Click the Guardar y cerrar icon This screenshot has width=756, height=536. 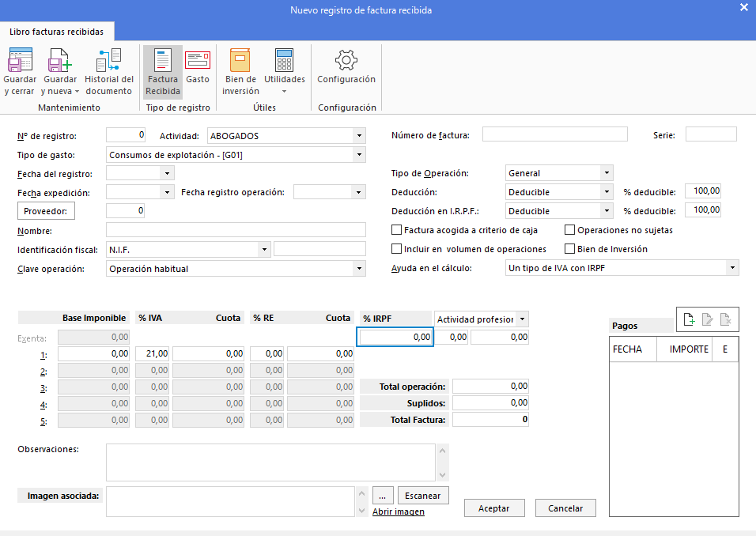20,71
